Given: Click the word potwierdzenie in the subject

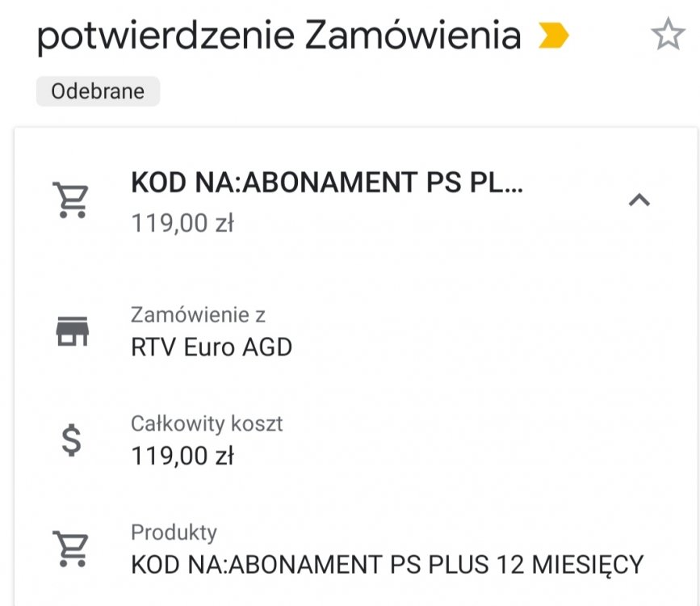Looking at the screenshot, I should (164, 36).
